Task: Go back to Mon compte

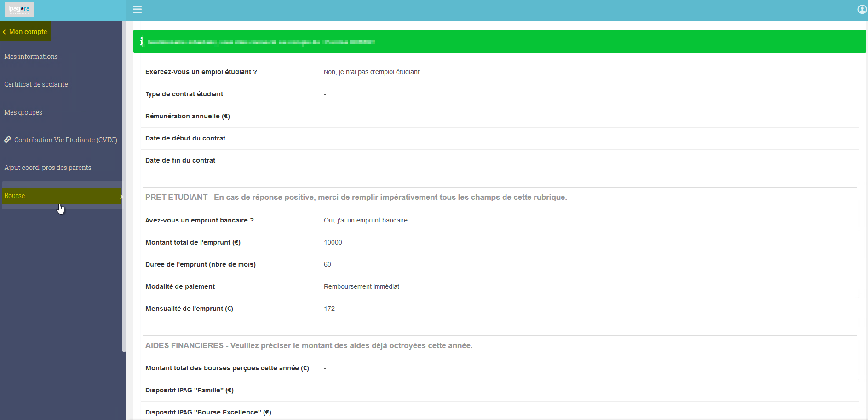Action: pos(25,31)
